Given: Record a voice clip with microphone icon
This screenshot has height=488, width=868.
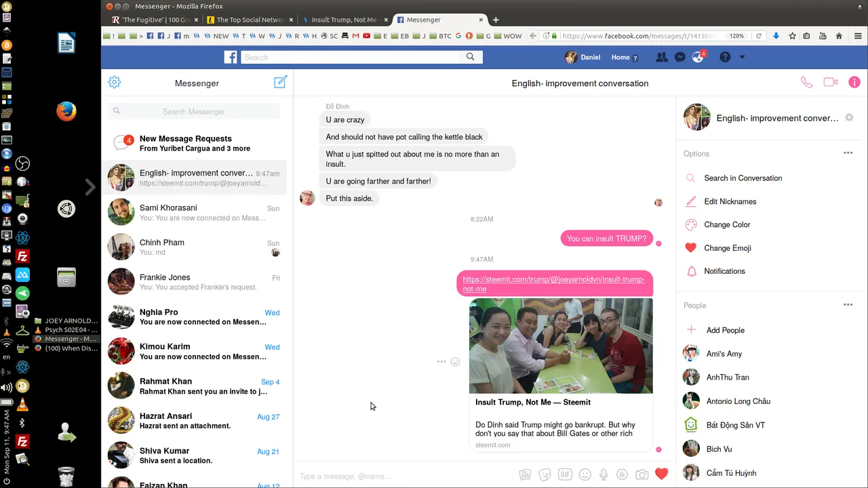Looking at the screenshot, I should coord(603,475).
